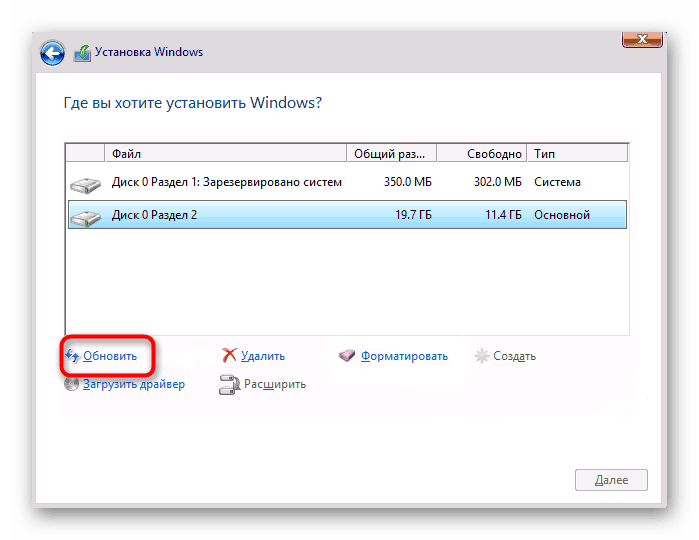Click the drive icon for Partition 1
The image size is (699, 540).
click(x=85, y=184)
